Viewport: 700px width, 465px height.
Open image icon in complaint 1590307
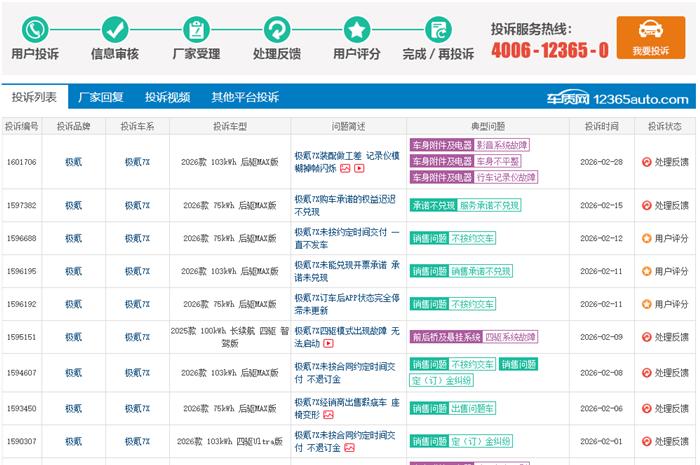pyautogui.click(x=349, y=449)
